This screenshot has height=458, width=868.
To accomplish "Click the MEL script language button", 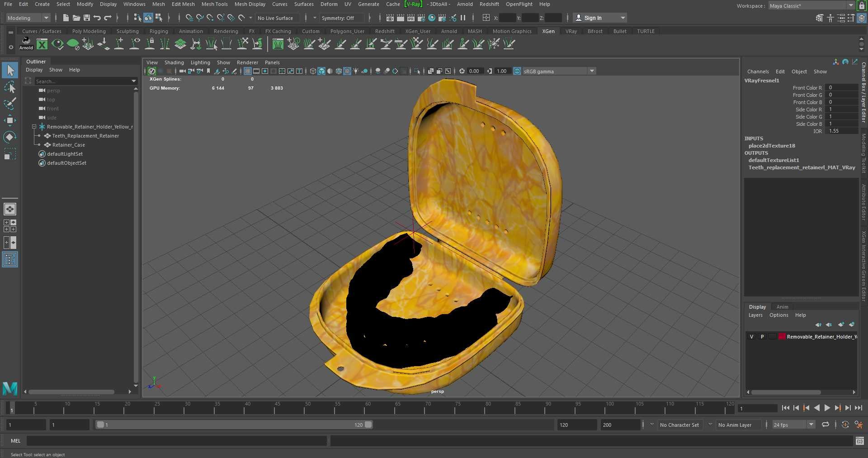I will [x=15, y=441].
